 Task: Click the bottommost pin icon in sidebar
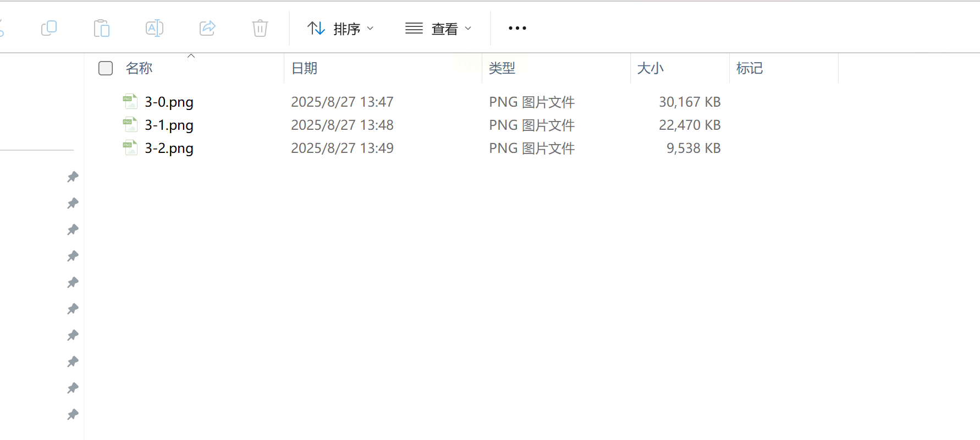73,415
